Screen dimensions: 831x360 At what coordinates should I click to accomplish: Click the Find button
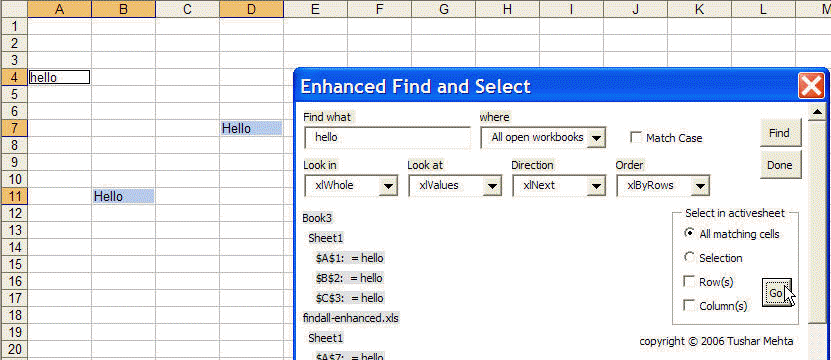click(780, 133)
